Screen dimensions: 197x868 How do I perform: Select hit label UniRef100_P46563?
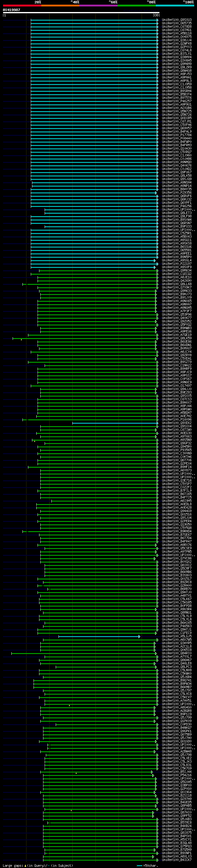(x=177, y=626)
